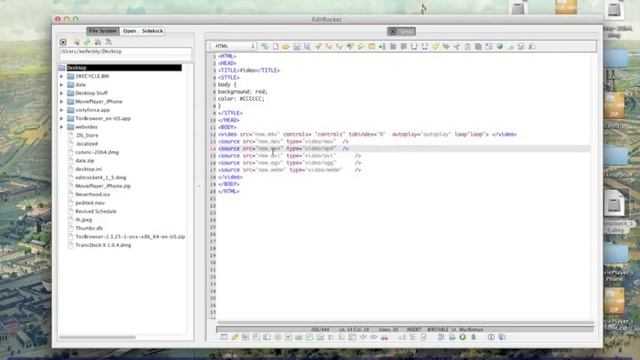Screen dimensions: 640x360
Task: Click the <video> tag line with autoplay
Action: (367, 134)
